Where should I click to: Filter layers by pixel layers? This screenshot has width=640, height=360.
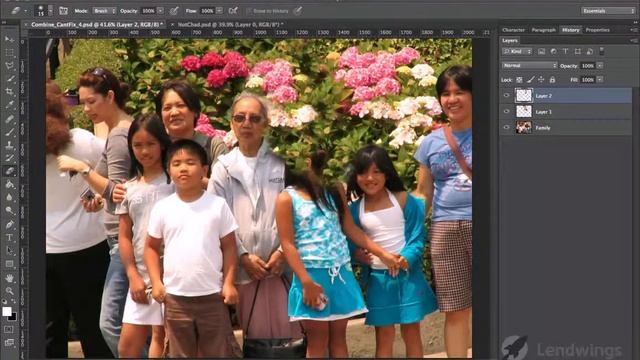click(542, 51)
